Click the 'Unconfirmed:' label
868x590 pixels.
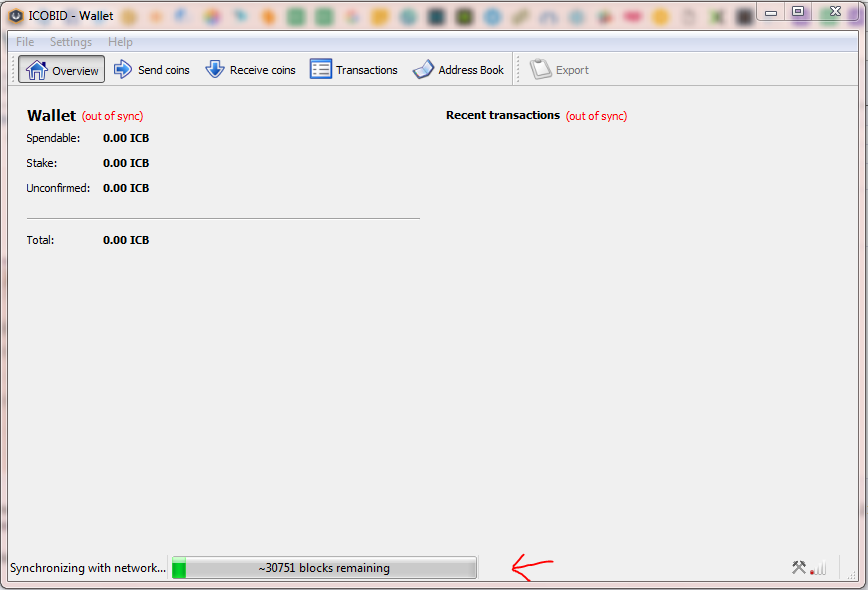[58, 188]
